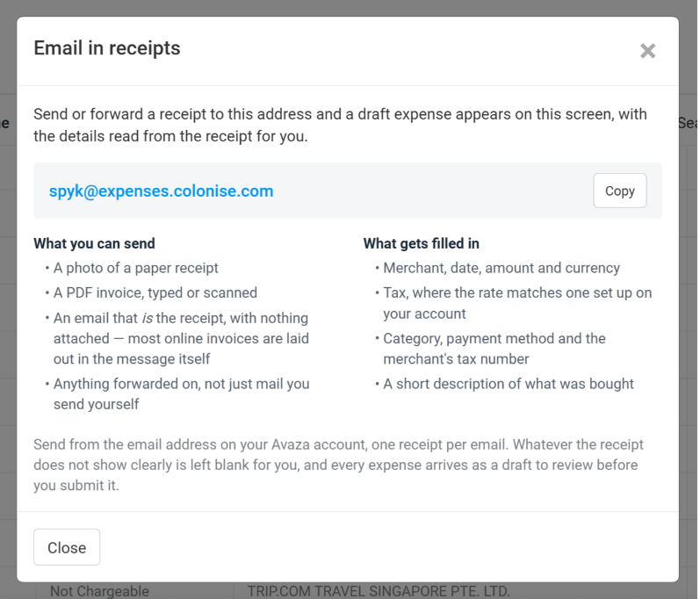Select 'A PDF invoice, typed or scanned' bullet
Image resolution: width=700 pixels, height=599 pixels.
(155, 292)
